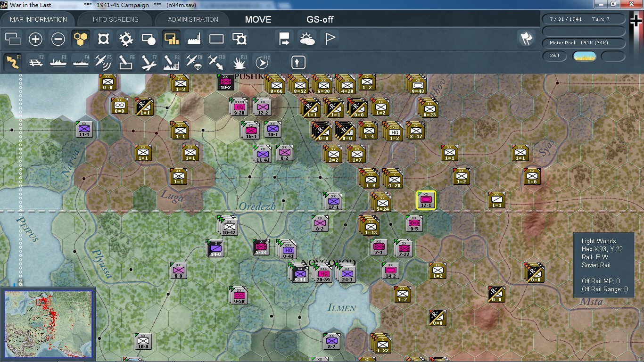Image resolution: width=644 pixels, height=362 pixels.
Task: Select the F10 air transfer mode icon
Action: pos(216,62)
